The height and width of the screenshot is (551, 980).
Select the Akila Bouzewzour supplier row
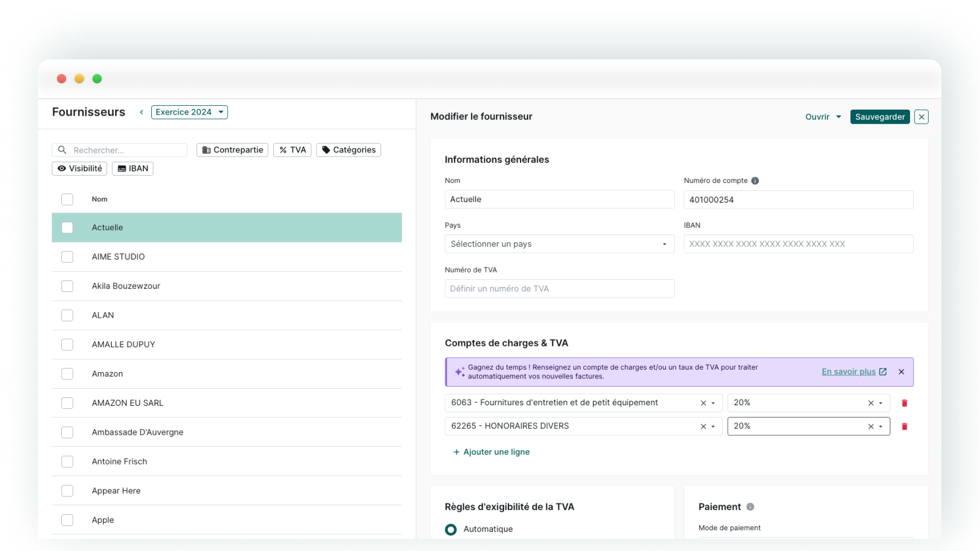(227, 286)
